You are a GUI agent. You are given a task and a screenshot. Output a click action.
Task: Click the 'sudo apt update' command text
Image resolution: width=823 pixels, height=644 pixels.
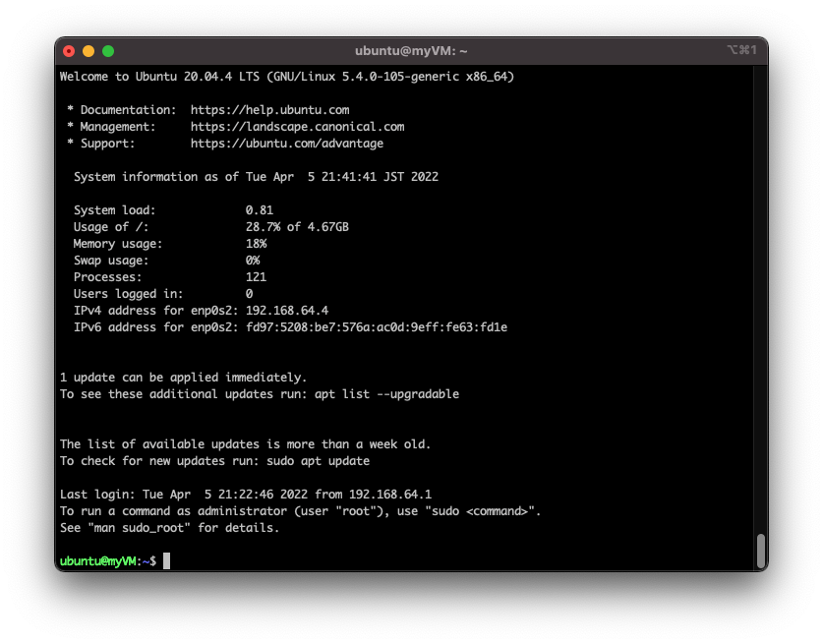coord(318,461)
